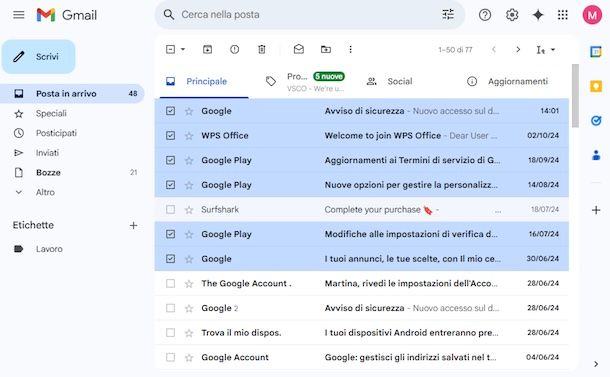Open the Help question mark icon
The width and height of the screenshot is (610, 377).
tap(485, 15)
